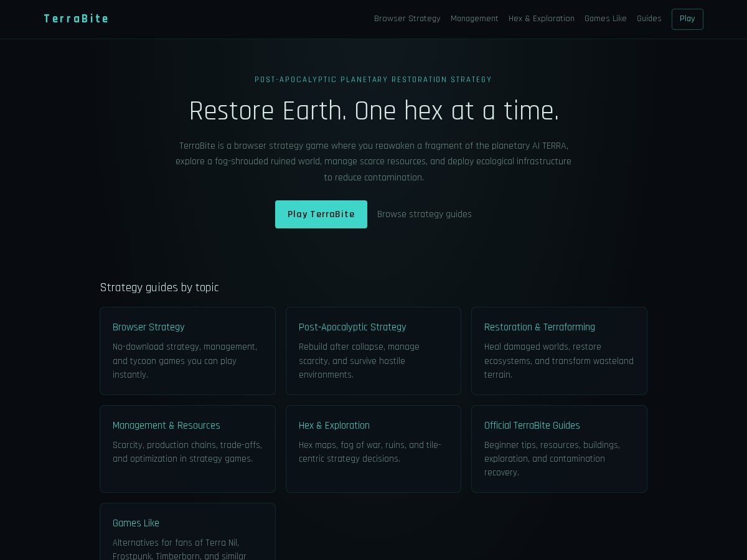
Task: Open Browser Strategy in the navigation bar
Action: [407, 19]
